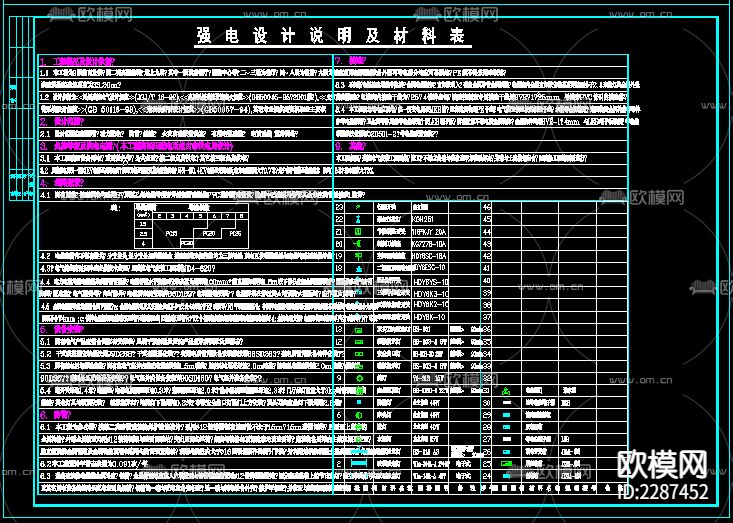733x523 pixels.
Task: Click the drawing title 强电设计说明及材料表
Action: pos(332,36)
